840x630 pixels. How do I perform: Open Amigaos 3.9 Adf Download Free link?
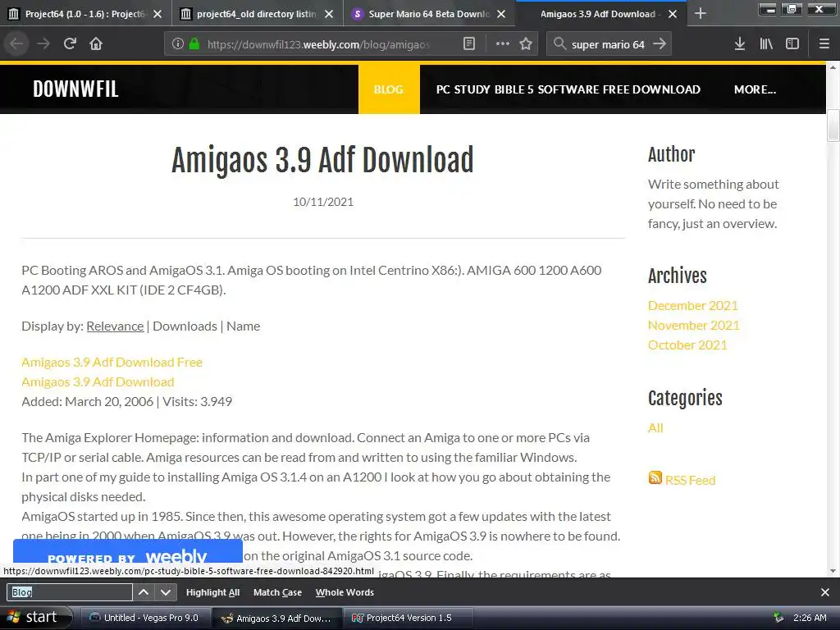(x=112, y=362)
